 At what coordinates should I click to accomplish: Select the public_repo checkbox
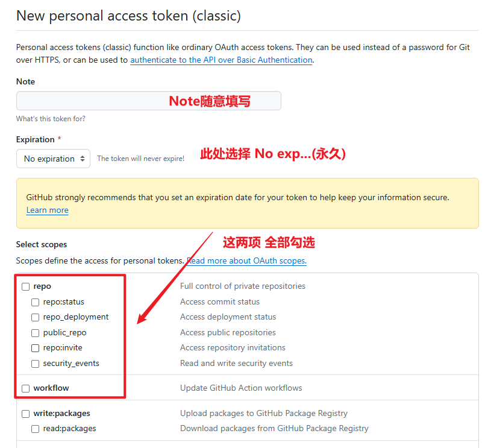[x=36, y=333]
